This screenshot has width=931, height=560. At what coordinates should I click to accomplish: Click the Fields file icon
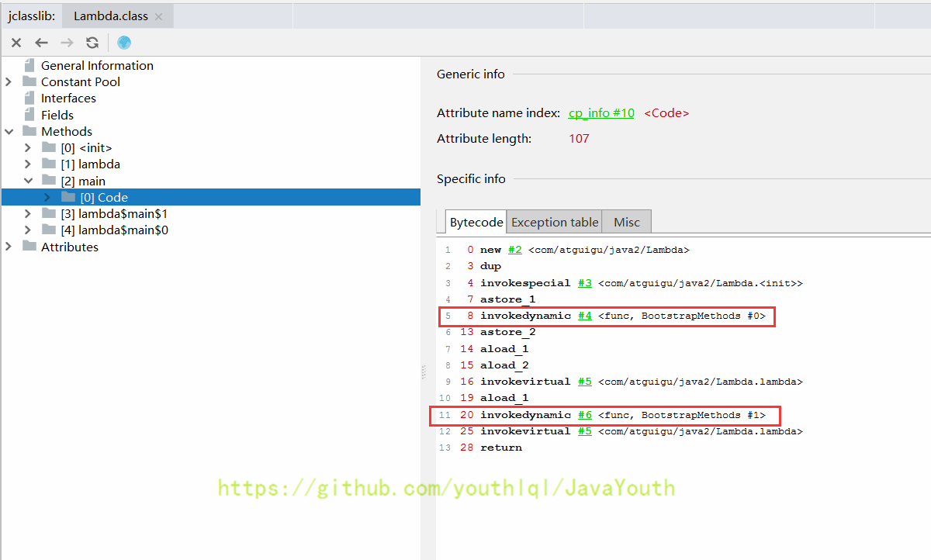29,115
